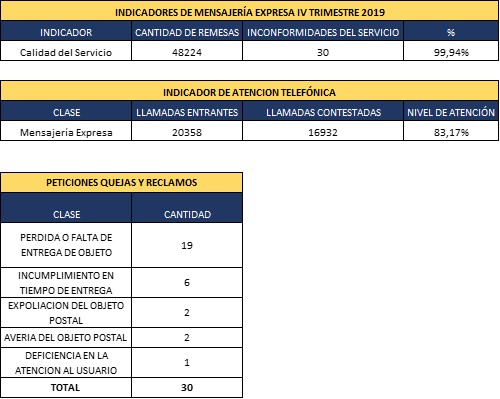
Task: Click the 'Mensajería Expresa' row label
Action: point(66,132)
